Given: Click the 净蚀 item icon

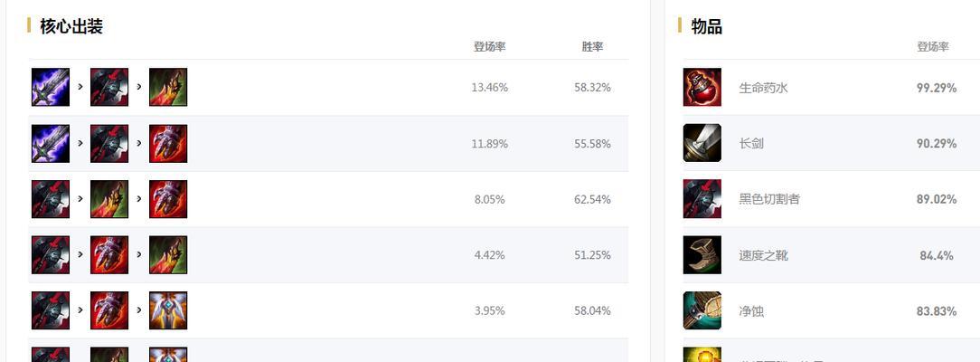Looking at the screenshot, I should pos(702,310).
